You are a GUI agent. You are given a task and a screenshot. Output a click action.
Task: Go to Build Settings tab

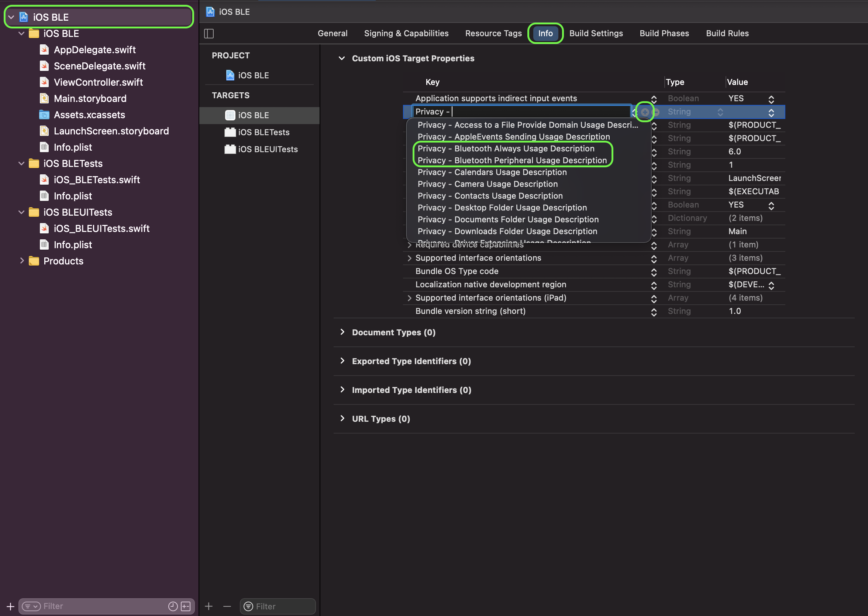(x=596, y=33)
